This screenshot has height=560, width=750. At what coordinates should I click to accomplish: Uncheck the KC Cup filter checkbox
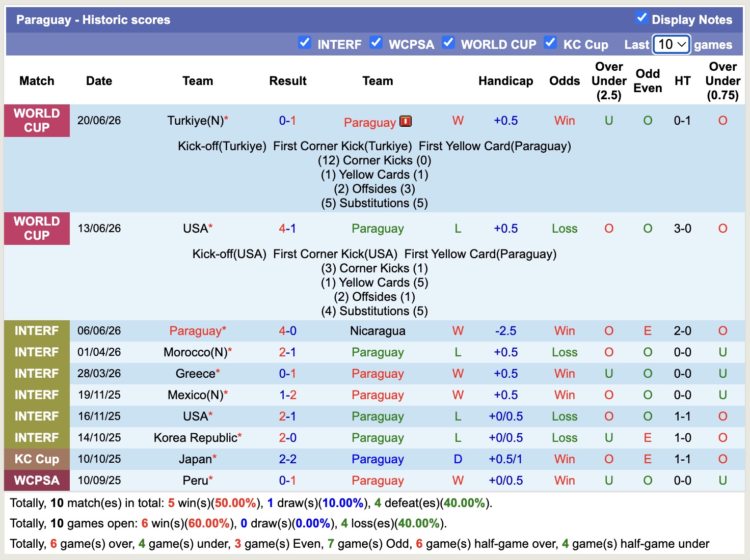click(x=550, y=42)
